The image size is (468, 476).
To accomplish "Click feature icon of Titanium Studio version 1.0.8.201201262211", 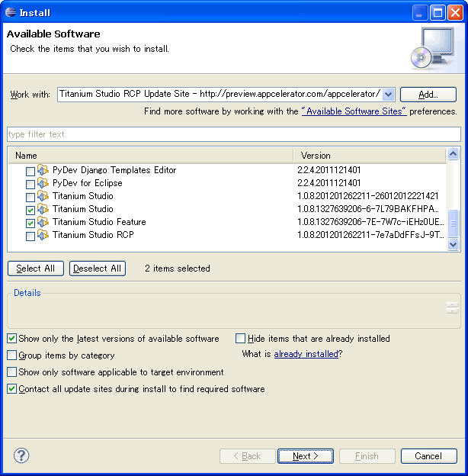I will click(x=43, y=196).
